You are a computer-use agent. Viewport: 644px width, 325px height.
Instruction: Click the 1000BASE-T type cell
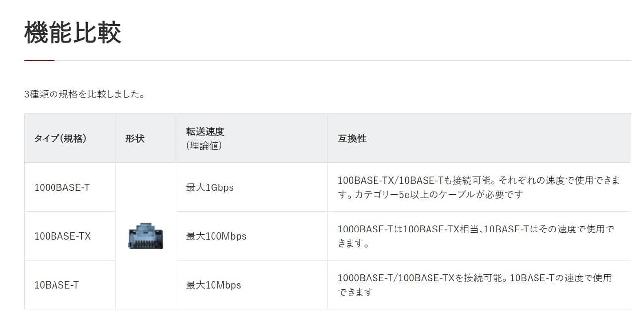pos(62,187)
